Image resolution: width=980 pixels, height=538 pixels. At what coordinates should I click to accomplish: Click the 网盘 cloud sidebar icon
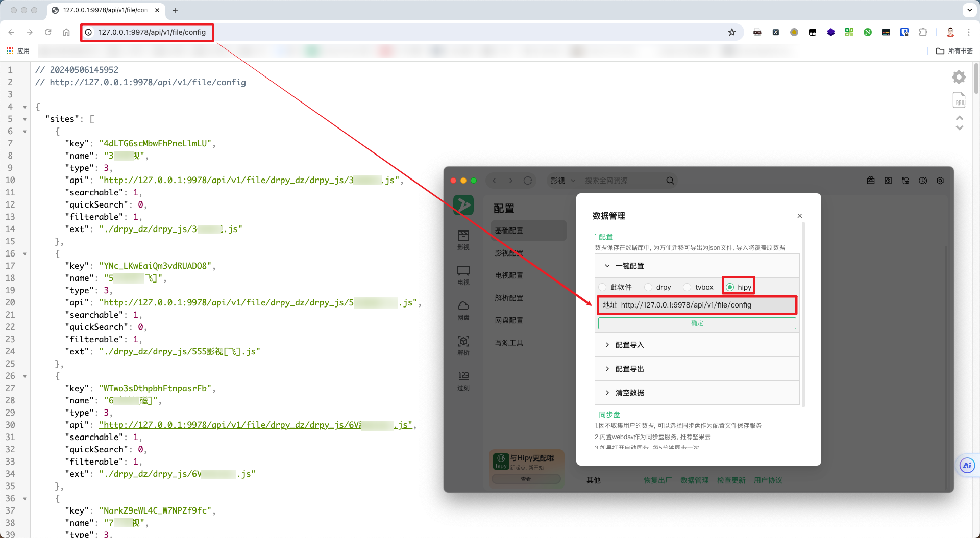(x=463, y=310)
